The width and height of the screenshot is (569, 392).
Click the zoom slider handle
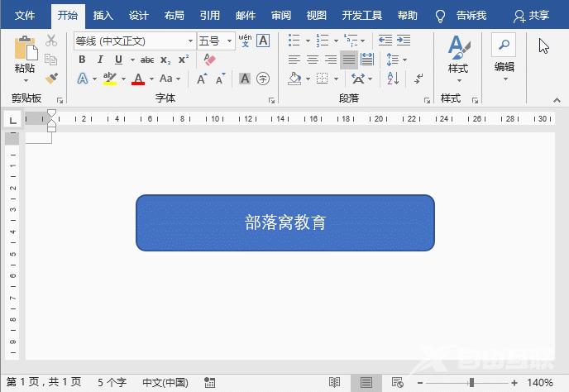[471, 382]
